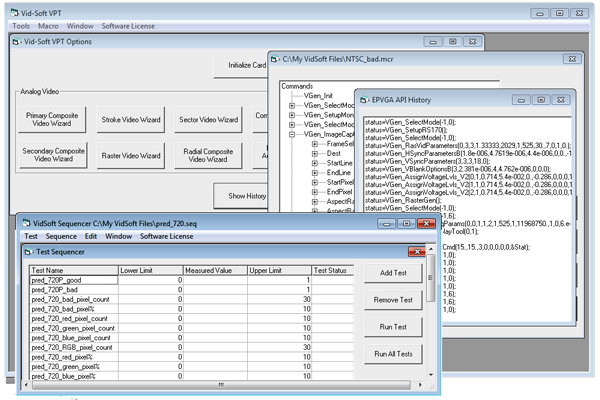Expand VGen_SetupMon tree node
The width and height of the screenshot is (600, 400).
(x=292, y=115)
